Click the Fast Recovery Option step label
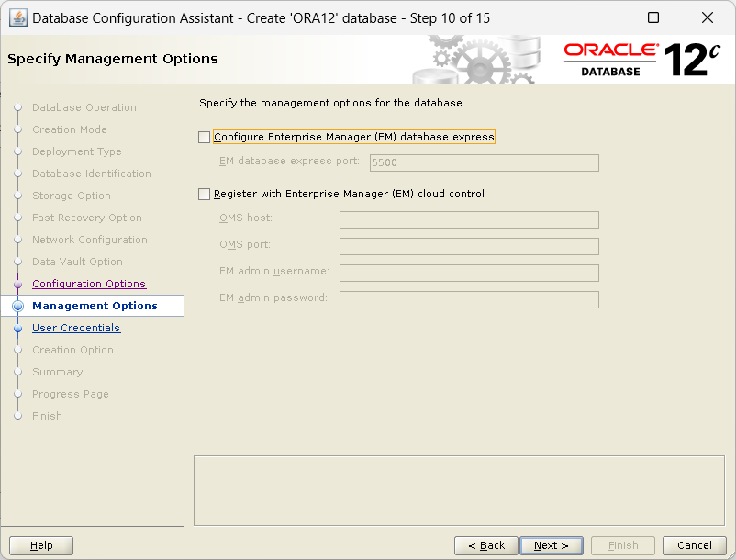The height and width of the screenshot is (560, 736). [87, 218]
